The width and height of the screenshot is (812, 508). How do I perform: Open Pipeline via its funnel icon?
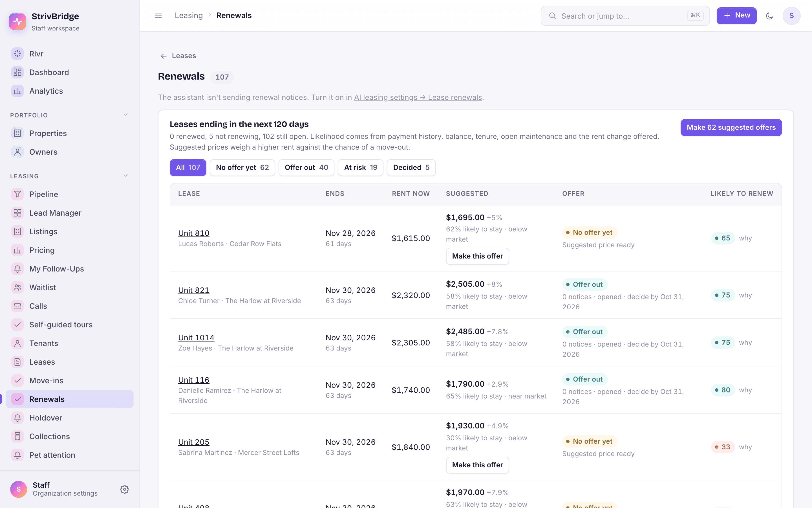point(17,194)
